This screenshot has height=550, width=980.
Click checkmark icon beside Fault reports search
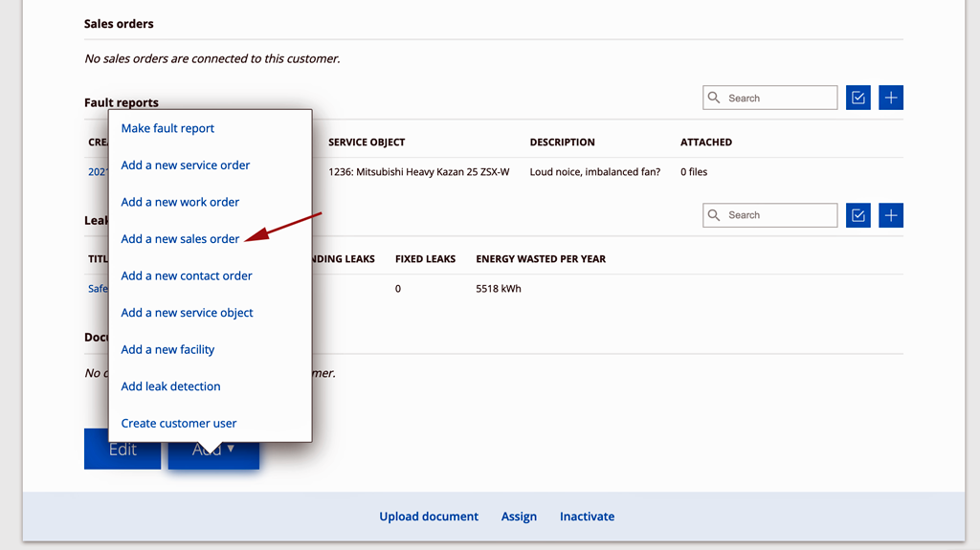pos(857,98)
